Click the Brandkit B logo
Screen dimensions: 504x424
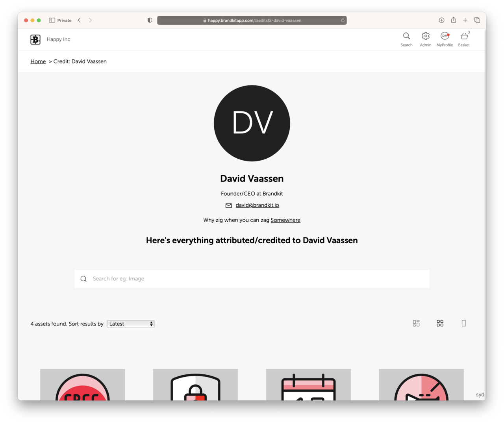tap(35, 39)
